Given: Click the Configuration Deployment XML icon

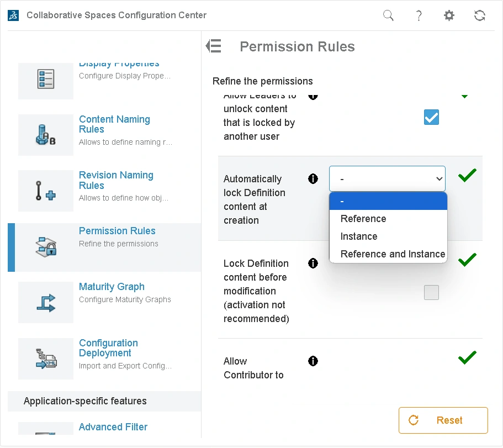Looking at the screenshot, I should 46,358.
